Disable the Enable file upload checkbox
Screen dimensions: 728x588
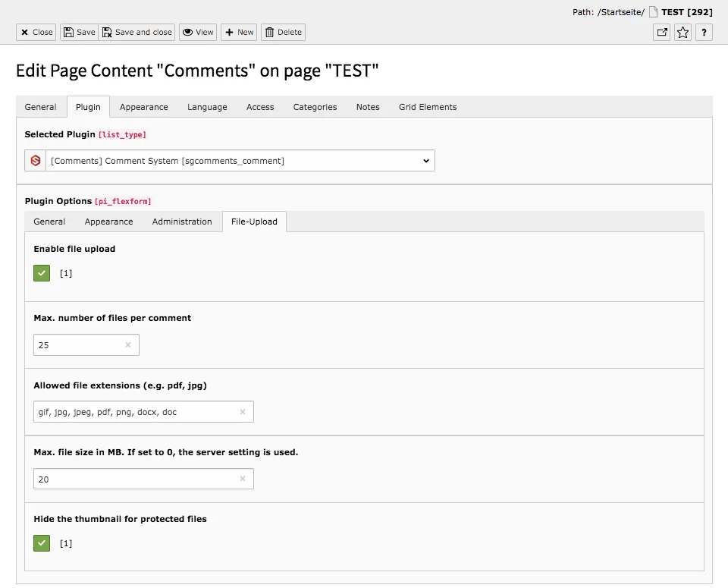coord(42,272)
